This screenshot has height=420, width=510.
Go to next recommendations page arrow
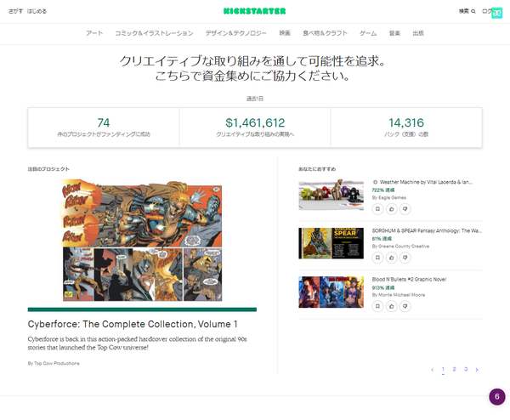click(x=477, y=370)
